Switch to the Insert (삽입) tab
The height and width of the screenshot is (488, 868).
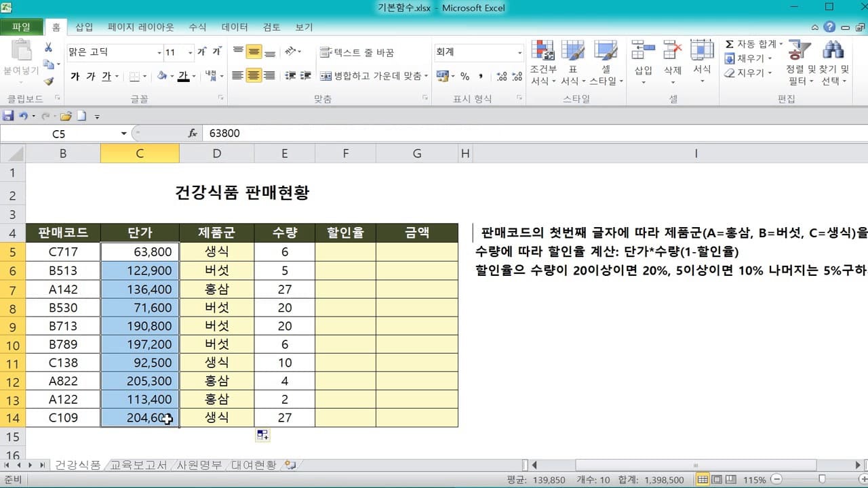[84, 27]
